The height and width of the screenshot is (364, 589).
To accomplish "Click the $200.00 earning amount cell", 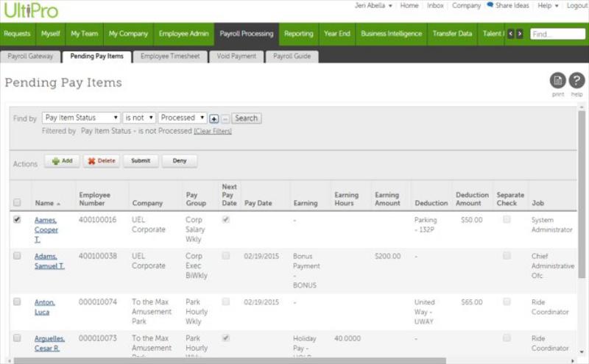I will click(388, 256).
